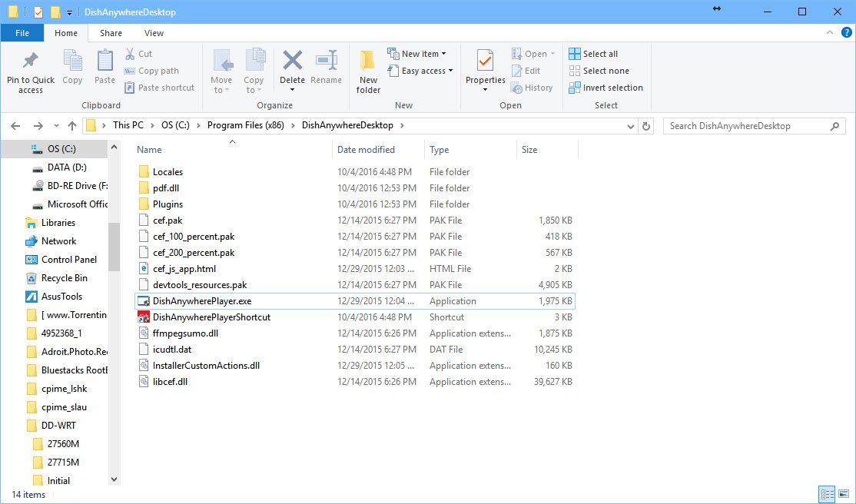
Task: Click the Properties checkmark icon
Action: (x=485, y=60)
